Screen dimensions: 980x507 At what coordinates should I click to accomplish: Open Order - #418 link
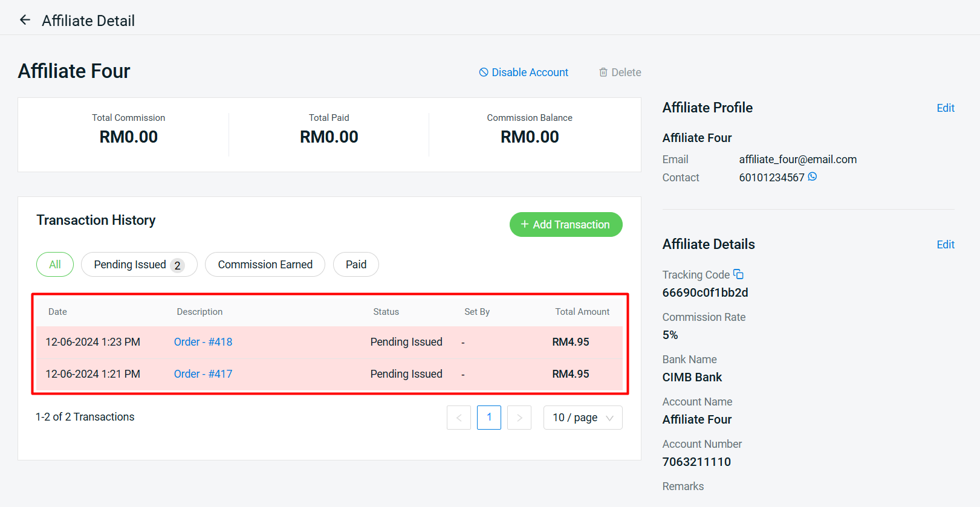pos(203,342)
